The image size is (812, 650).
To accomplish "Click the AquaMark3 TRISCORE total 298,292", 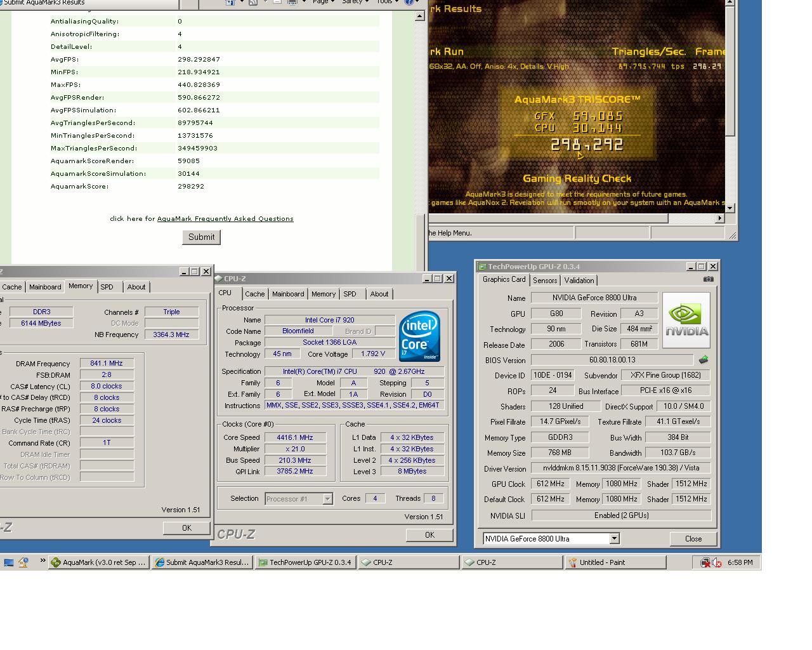I will click(x=587, y=145).
